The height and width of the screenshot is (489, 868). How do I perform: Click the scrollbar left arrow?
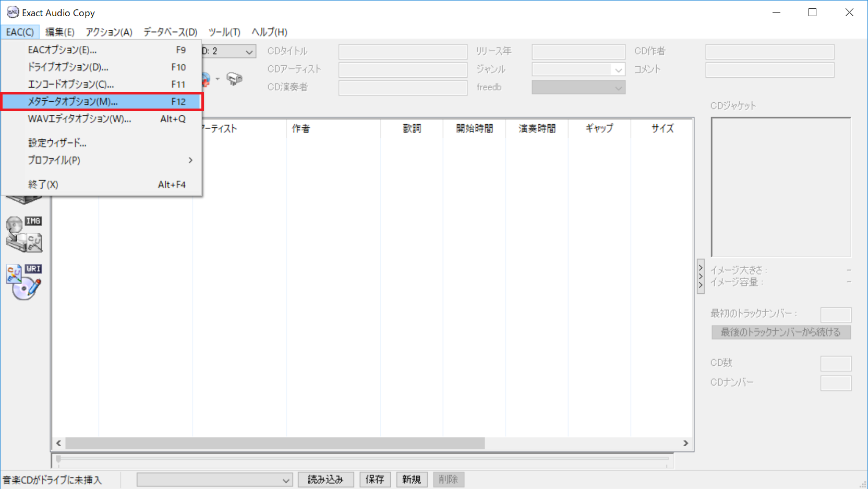58,443
